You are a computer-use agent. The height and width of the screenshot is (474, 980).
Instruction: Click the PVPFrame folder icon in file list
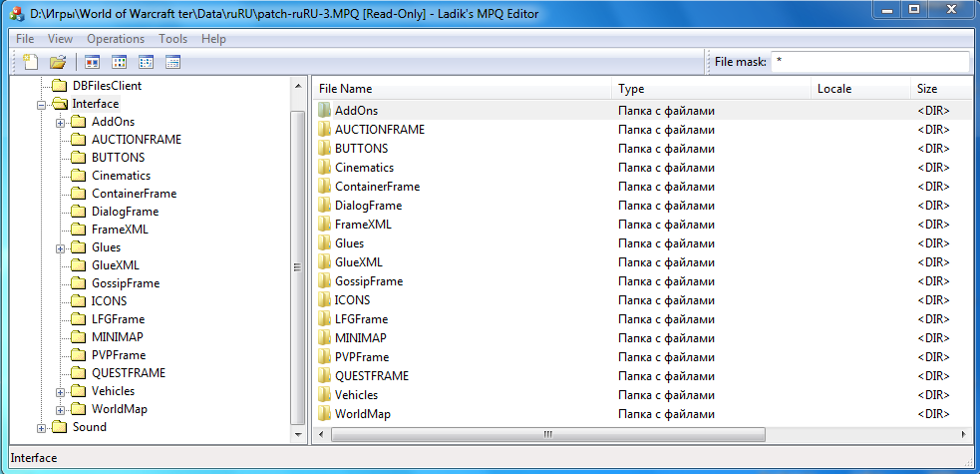pos(324,357)
